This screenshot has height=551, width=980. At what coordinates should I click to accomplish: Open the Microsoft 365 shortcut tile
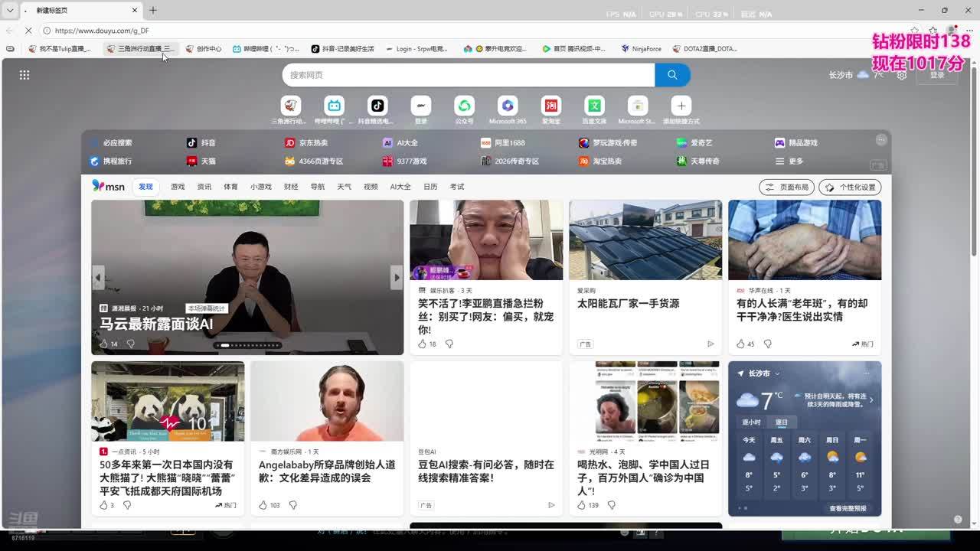(508, 106)
